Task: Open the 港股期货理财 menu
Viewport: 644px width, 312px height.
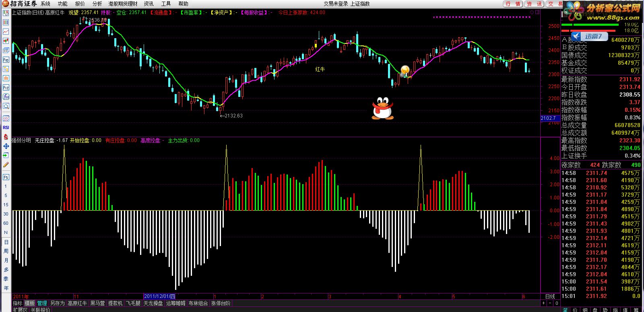Action: 123,4
